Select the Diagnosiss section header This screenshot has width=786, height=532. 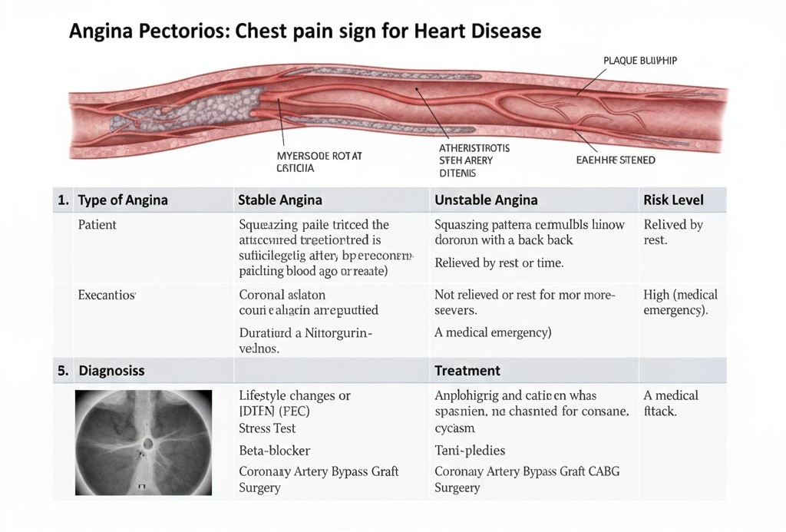[x=111, y=370]
